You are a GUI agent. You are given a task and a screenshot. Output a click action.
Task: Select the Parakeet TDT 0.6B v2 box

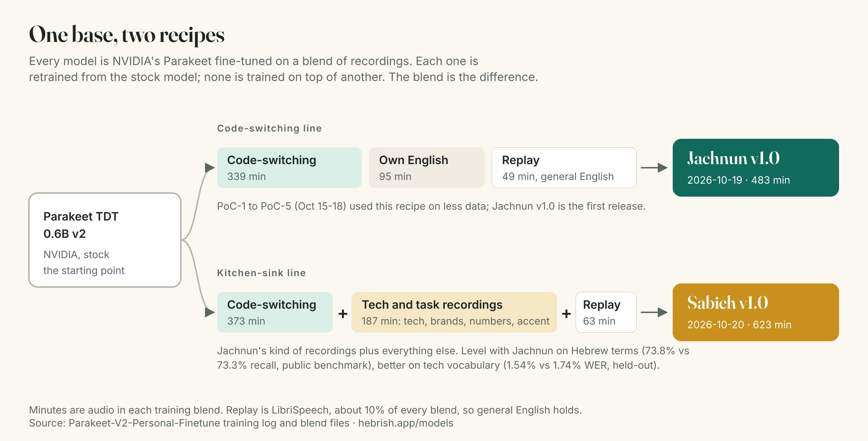pyautogui.click(x=105, y=240)
